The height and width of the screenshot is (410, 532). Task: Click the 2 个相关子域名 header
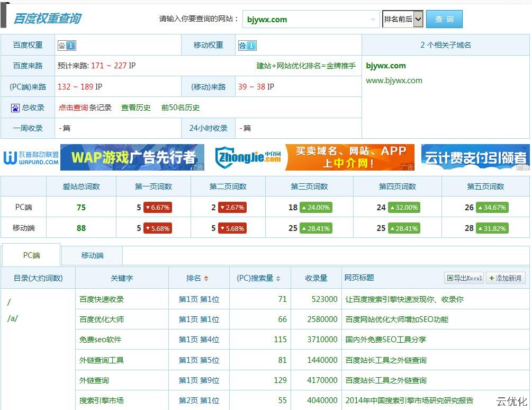pyautogui.click(x=446, y=45)
